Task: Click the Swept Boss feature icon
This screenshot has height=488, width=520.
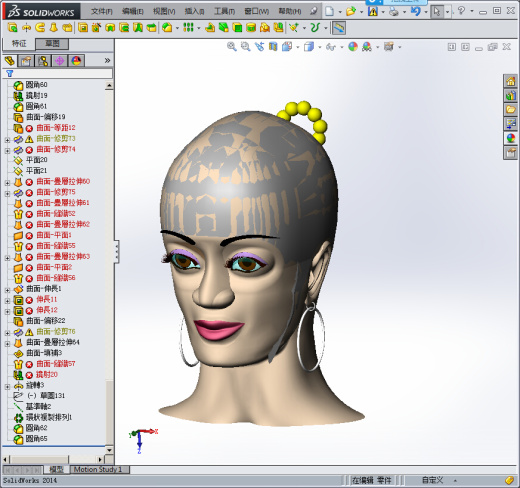Action: (40, 28)
